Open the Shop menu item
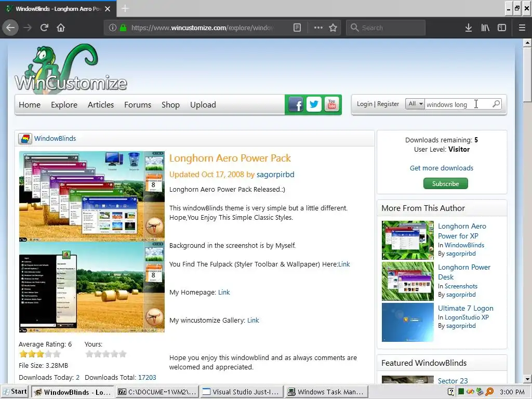Viewport: 532px width, 399px height. (170, 105)
